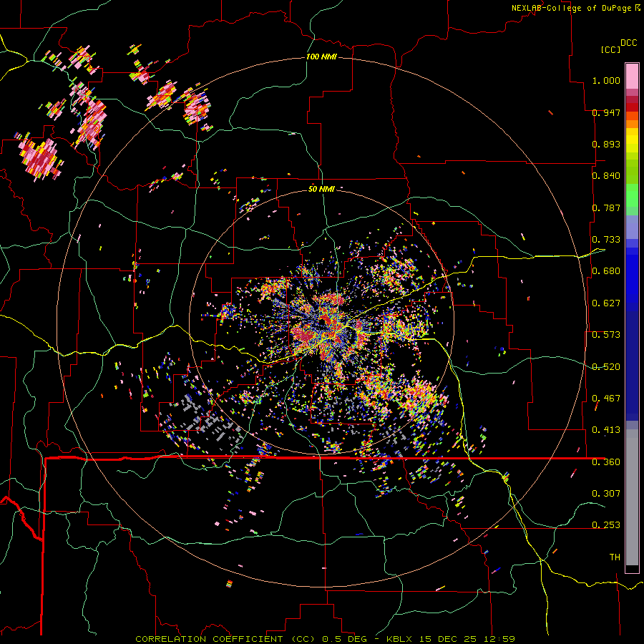Click the 0.680 legend value
Screen dimensions: 644x644
pyautogui.click(x=606, y=271)
